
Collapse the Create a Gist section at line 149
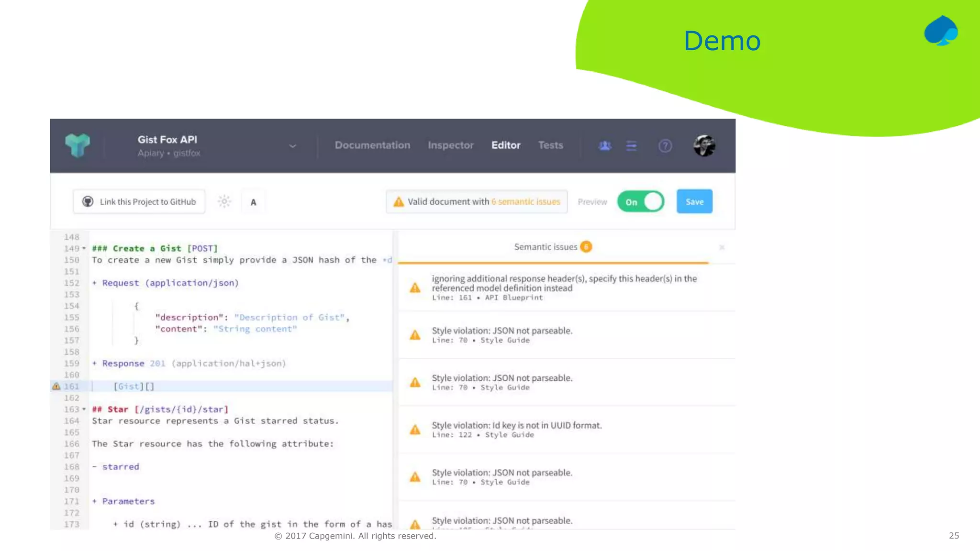(x=84, y=248)
